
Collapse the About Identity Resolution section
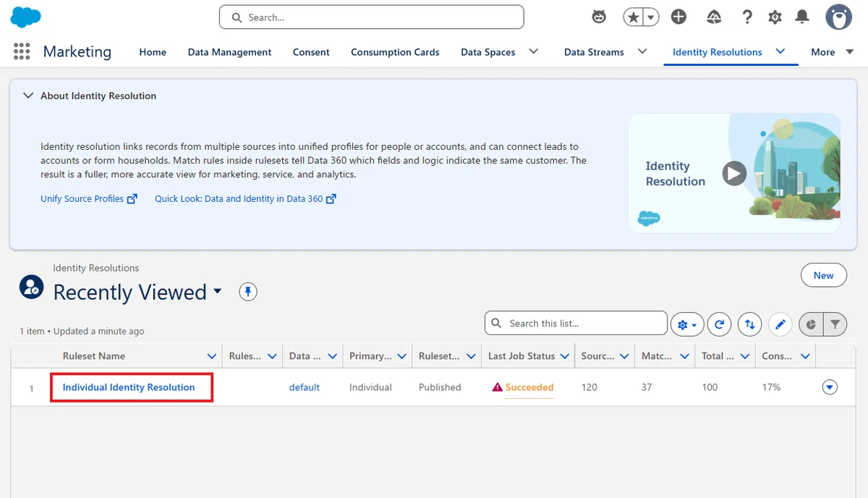(x=28, y=96)
